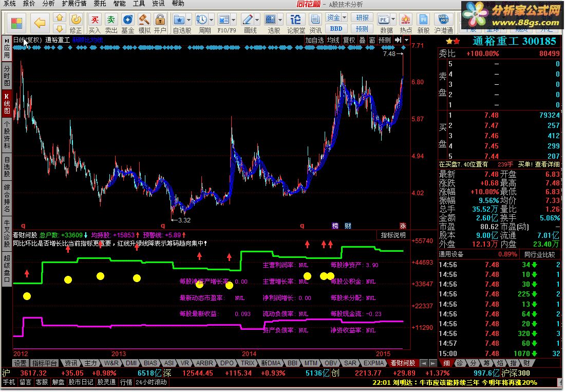Click the 财 marker on the chart
The width and height of the screenshot is (565, 392).
click(x=348, y=226)
